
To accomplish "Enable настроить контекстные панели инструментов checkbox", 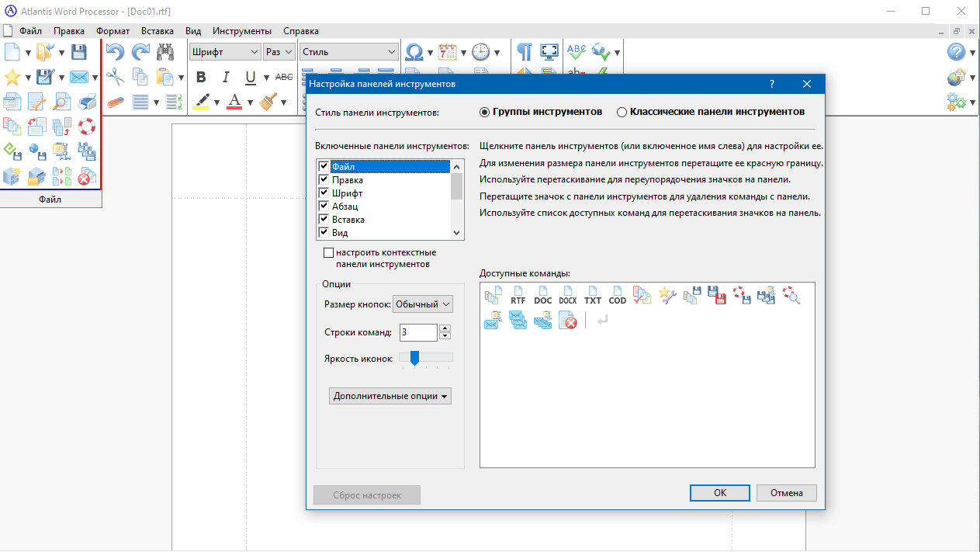I will pyautogui.click(x=328, y=252).
